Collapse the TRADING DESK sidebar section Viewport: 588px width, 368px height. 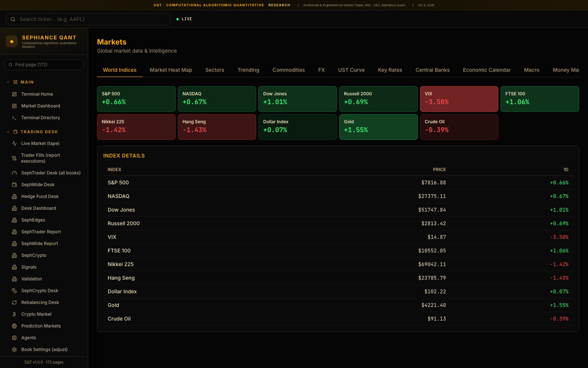pos(8,132)
